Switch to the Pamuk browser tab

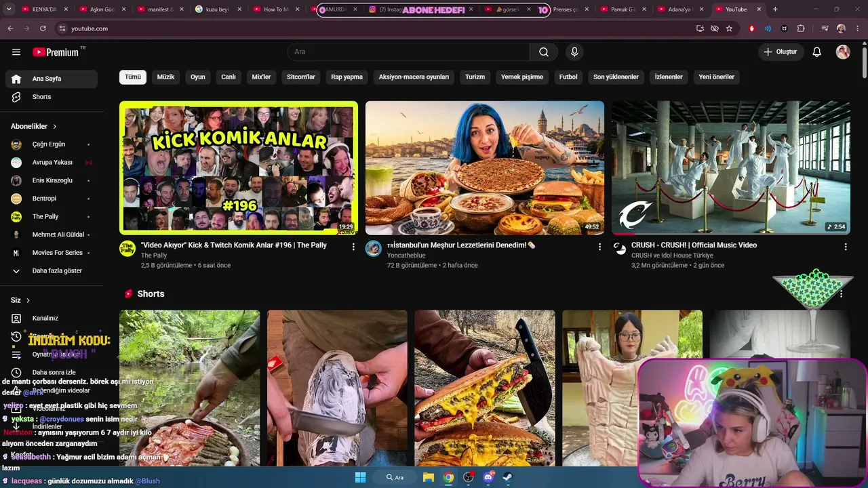tap(623, 9)
